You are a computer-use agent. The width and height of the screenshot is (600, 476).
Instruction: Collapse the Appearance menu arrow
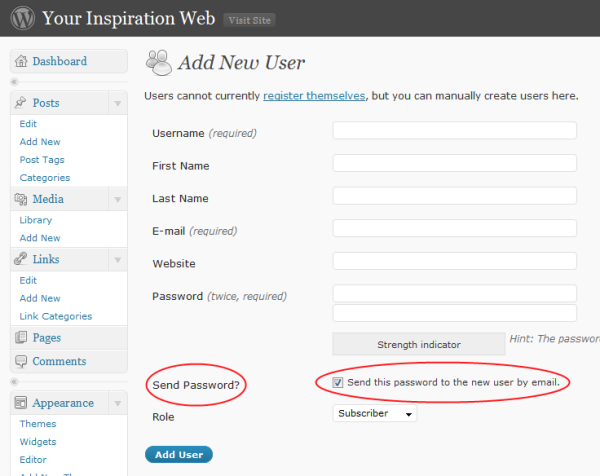pyautogui.click(x=117, y=404)
